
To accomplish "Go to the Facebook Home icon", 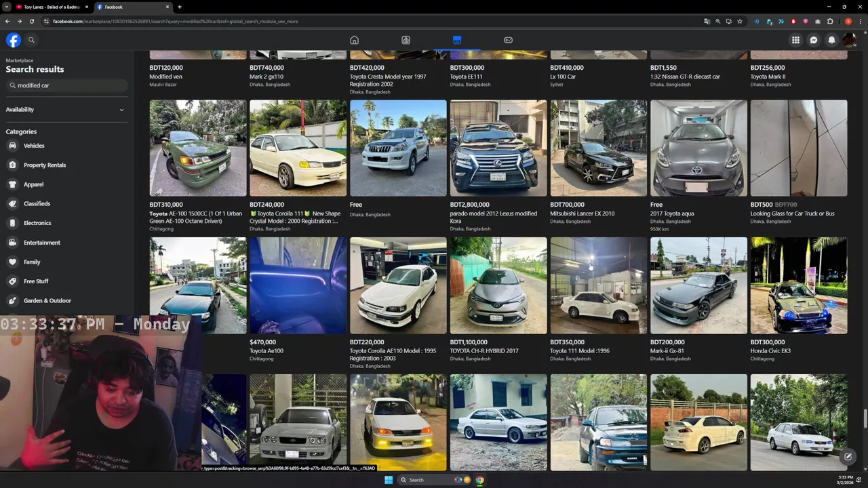I will tap(354, 40).
